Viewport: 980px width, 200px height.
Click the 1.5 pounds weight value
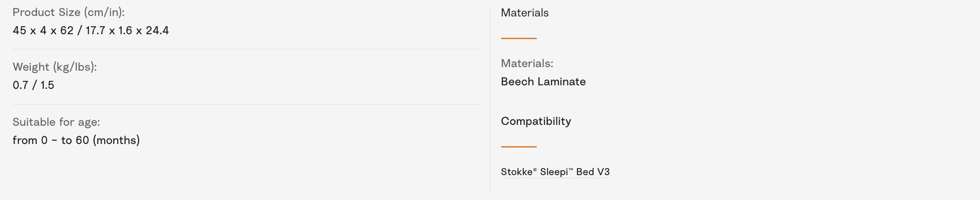pyautogui.click(x=47, y=85)
